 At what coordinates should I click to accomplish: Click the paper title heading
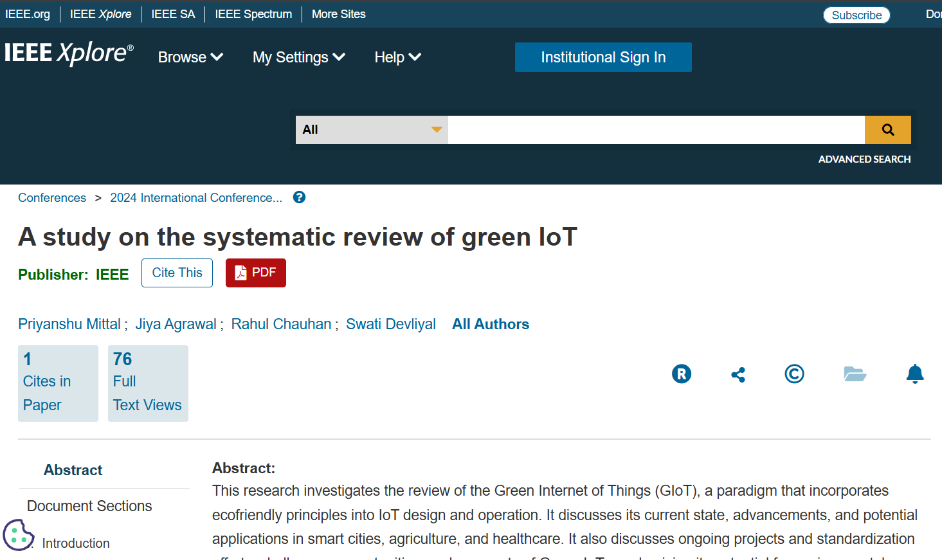pyautogui.click(x=298, y=237)
